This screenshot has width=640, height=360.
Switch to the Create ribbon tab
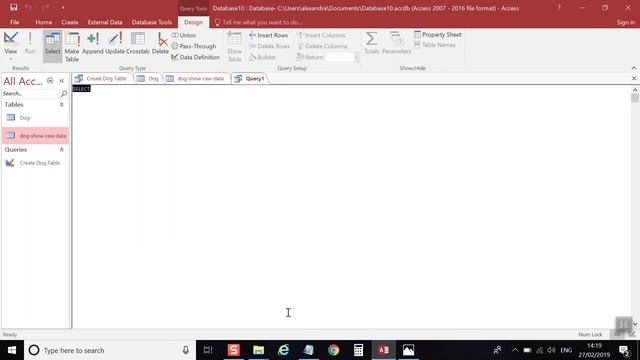pos(70,22)
